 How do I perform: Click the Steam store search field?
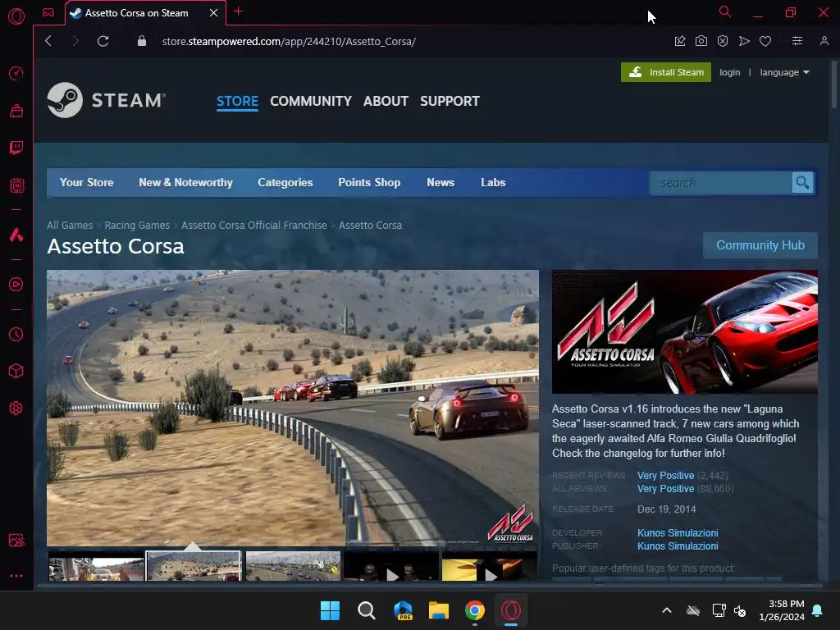[x=720, y=183]
